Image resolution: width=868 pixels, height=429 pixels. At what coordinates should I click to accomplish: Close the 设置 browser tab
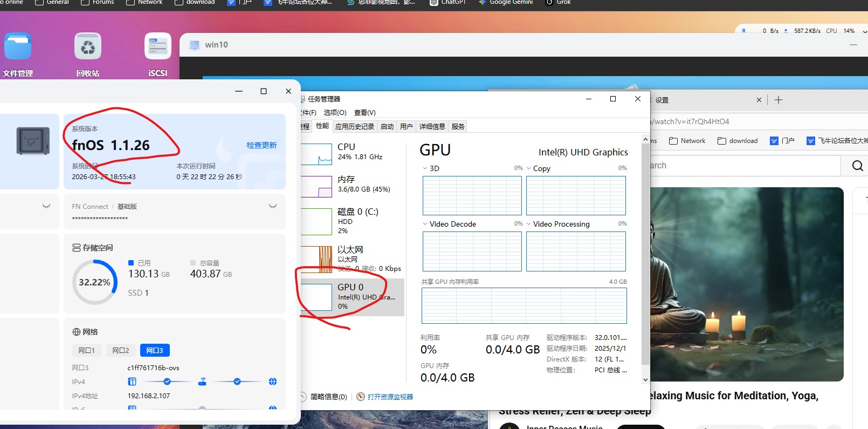(x=759, y=100)
